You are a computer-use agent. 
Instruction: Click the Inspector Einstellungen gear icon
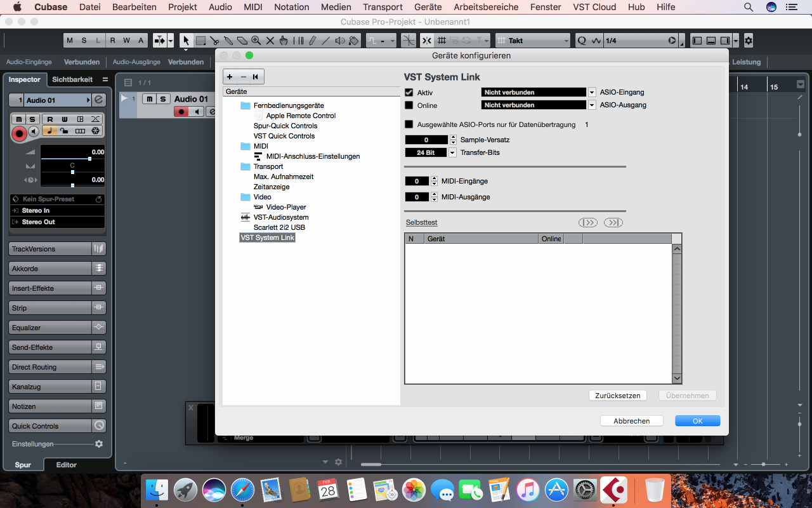[x=98, y=444]
